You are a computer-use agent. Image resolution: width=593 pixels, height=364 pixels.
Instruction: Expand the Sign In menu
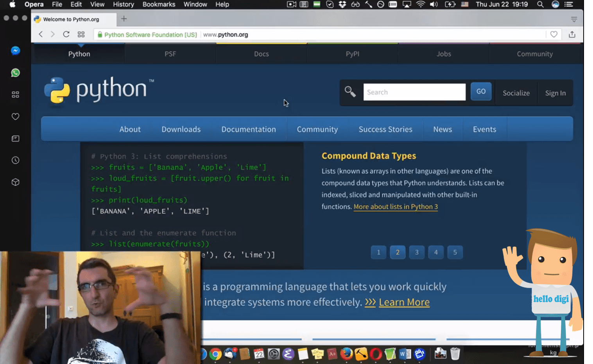pos(555,93)
